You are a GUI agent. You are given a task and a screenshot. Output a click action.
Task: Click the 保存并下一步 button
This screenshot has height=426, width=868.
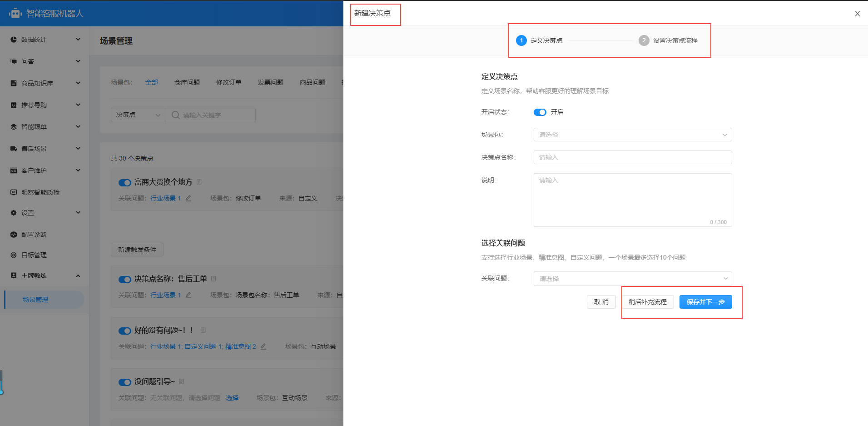pos(706,302)
